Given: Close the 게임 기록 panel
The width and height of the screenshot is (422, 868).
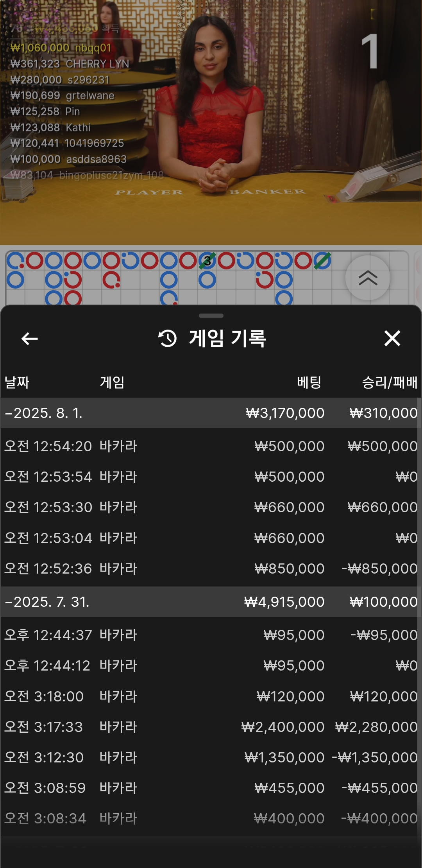Looking at the screenshot, I should tap(392, 339).
